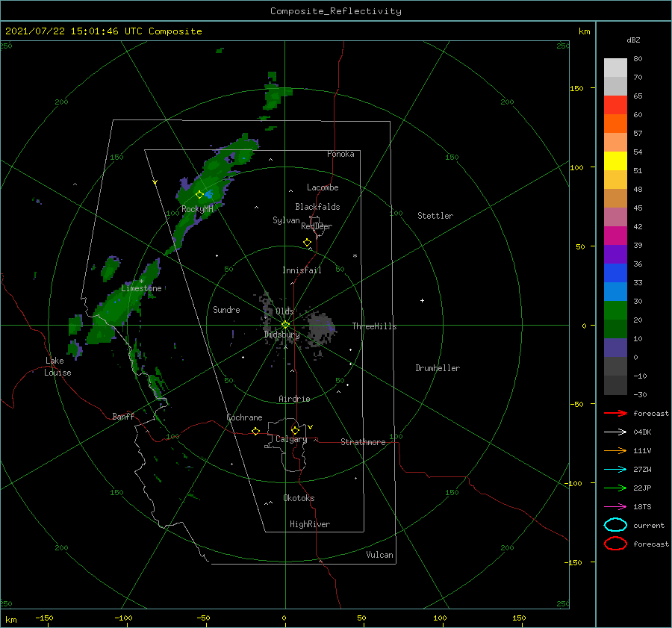Click the blue radar echo near RockyMH
The width and height of the screenshot is (672, 628).
[x=209, y=195]
